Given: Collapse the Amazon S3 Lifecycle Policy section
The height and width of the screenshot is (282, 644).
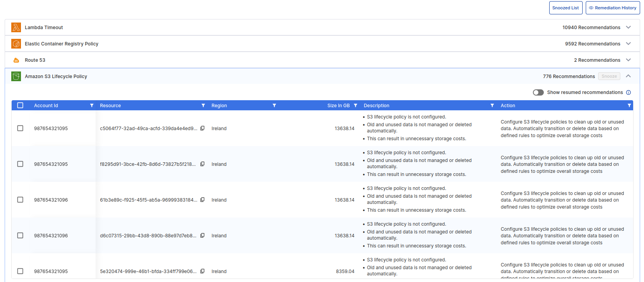Looking at the screenshot, I should click(x=628, y=77).
